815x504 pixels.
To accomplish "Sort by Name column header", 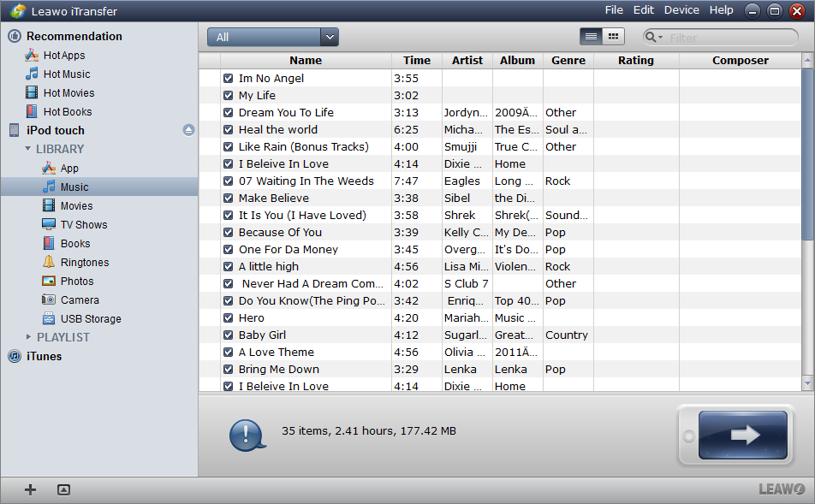I will click(x=306, y=60).
